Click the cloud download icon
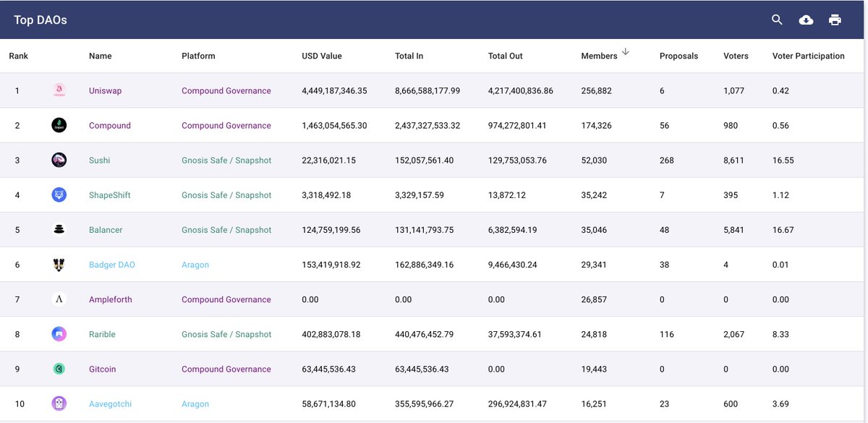This screenshot has width=868, height=423. coord(806,20)
